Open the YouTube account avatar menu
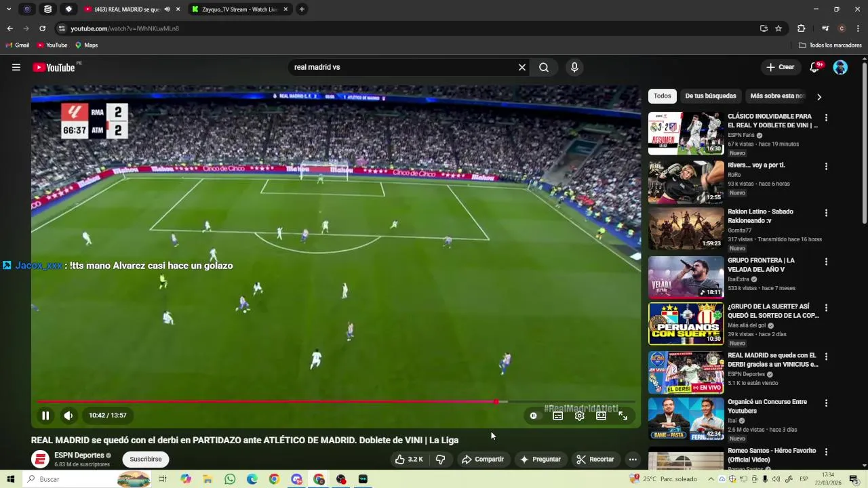The image size is (868, 488). click(x=840, y=67)
